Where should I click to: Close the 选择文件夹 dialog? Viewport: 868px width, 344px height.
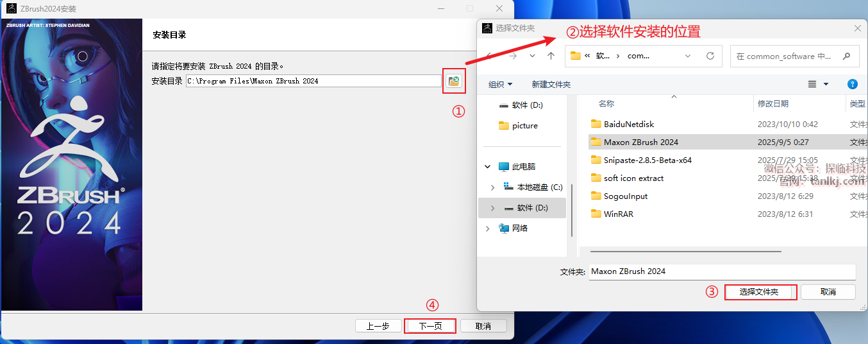click(x=858, y=28)
